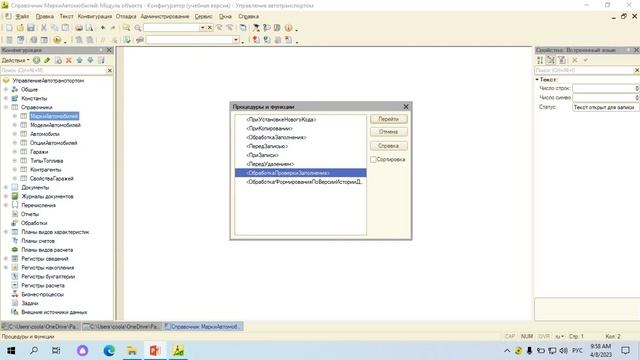Click the Отмена button
Screen dimensions: 640x360
[x=389, y=132]
